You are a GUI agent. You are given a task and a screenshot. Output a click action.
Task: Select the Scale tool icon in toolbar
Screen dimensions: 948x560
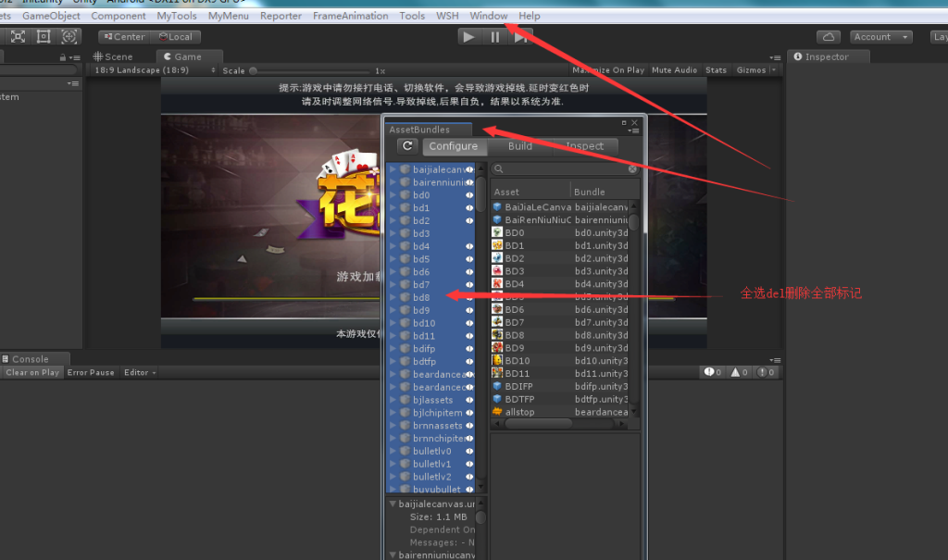[19, 36]
